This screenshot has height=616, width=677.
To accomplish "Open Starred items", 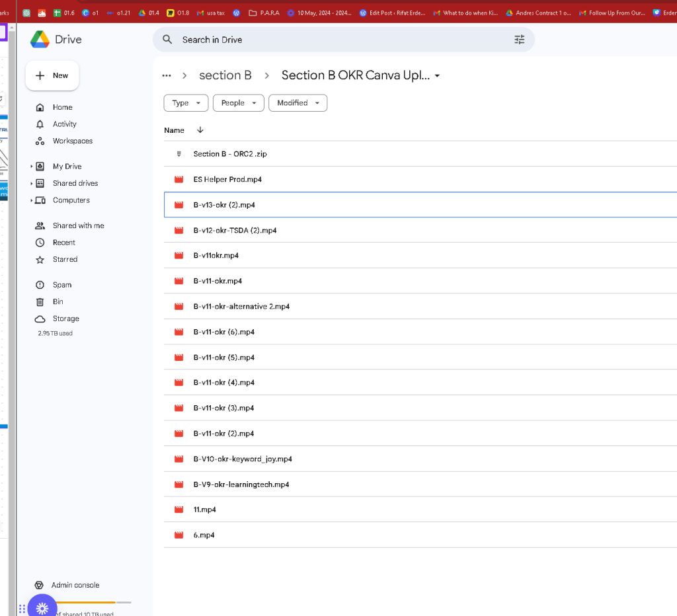I will pyautogui.click(x=65, y=259).
